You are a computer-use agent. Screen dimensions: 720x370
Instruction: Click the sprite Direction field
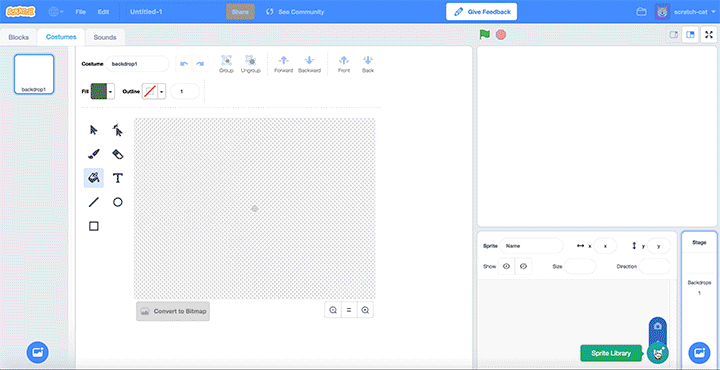(655, 266)
